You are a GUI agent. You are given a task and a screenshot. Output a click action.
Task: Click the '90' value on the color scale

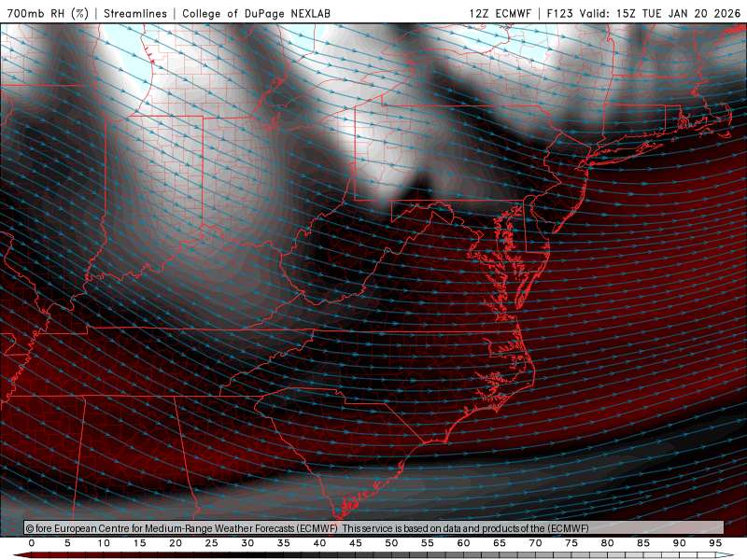pyautogui.click(x=679, y=543)
